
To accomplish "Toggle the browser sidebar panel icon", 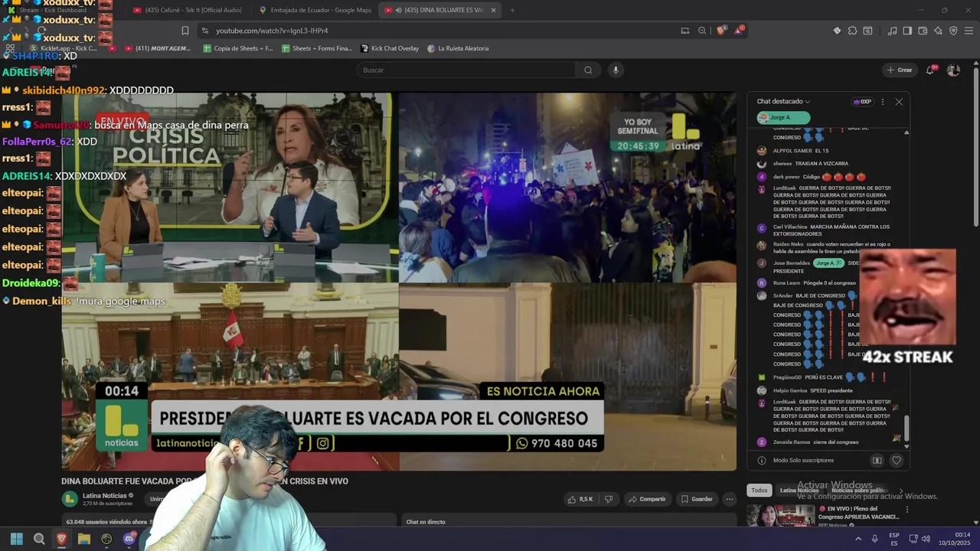I will [x=907, y=31].
